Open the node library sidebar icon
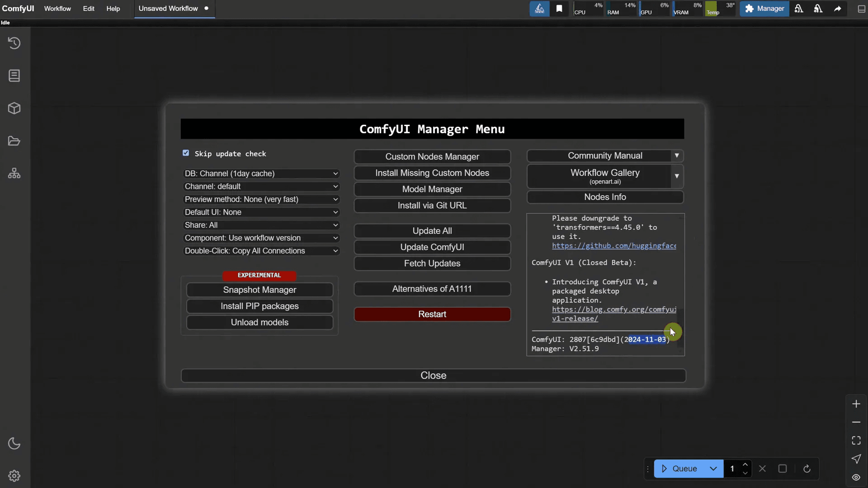 click(x=14, y=75)
